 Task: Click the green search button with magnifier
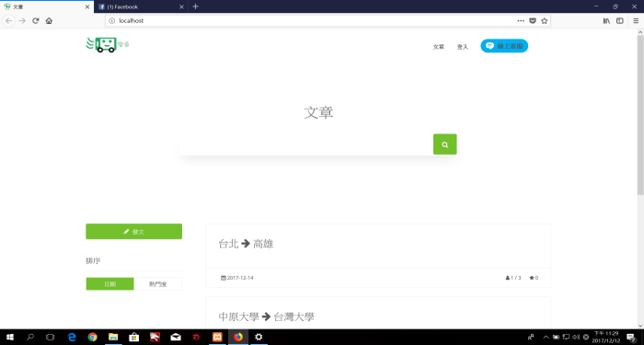(444, 144)
